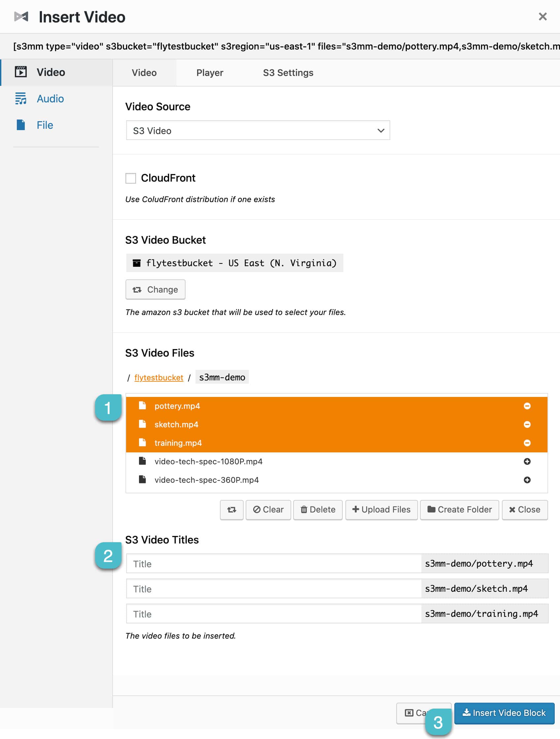Switch to the Video tab
The image size is (560, 739).
click(x=144, y=73)
